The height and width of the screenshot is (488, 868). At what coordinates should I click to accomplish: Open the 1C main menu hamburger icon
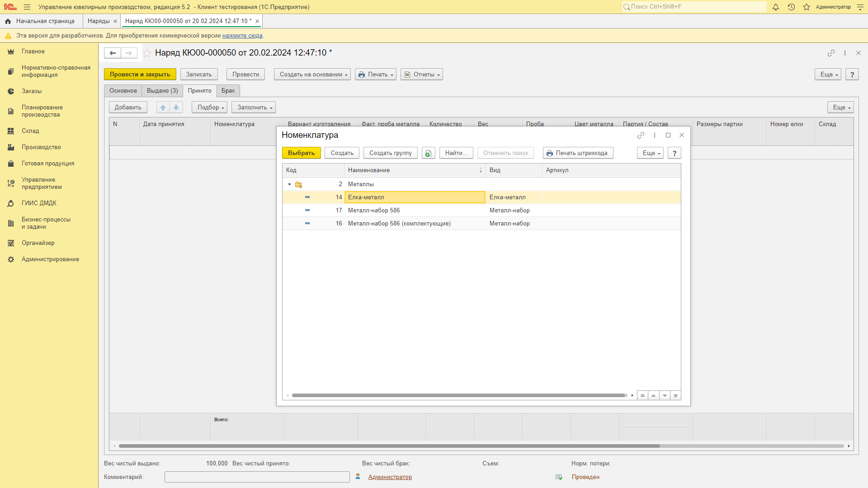27,7
